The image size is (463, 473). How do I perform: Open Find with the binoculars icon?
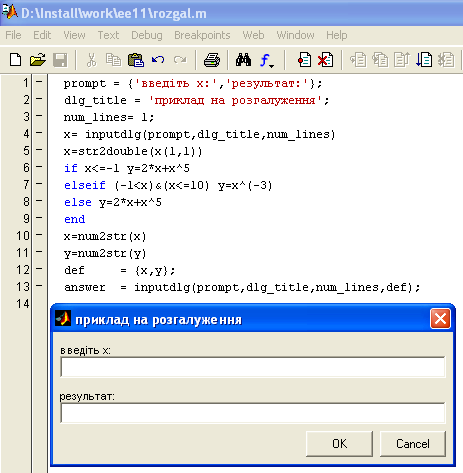(x=243, y=60)
